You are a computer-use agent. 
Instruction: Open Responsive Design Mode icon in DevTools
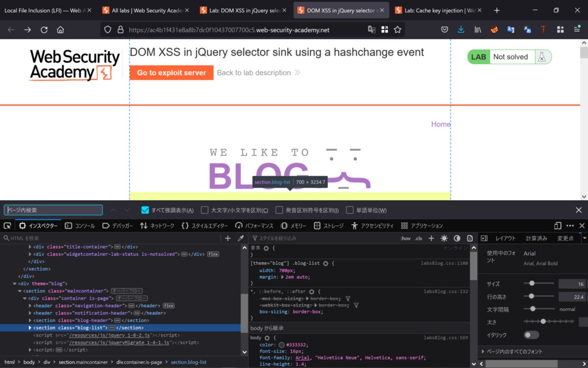tap(558, 225)
